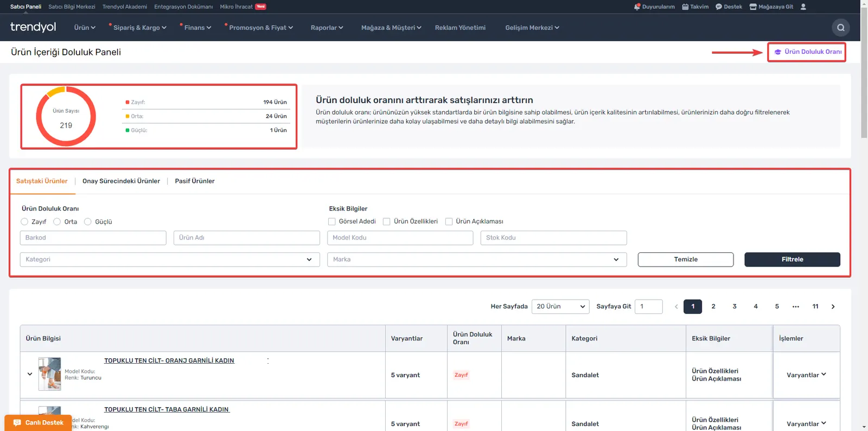Viewport: 868px width, 431px height.
Task: Open the Takvim calendar icon
Action: click(685, 7)
